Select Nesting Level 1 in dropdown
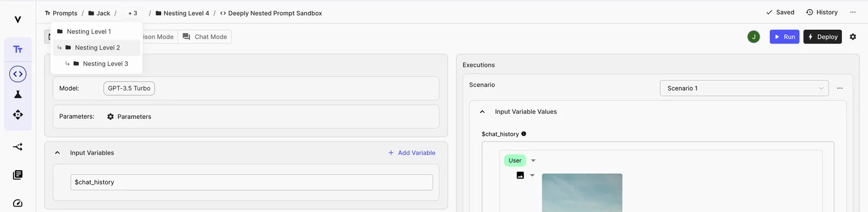 tap(97, 31)
